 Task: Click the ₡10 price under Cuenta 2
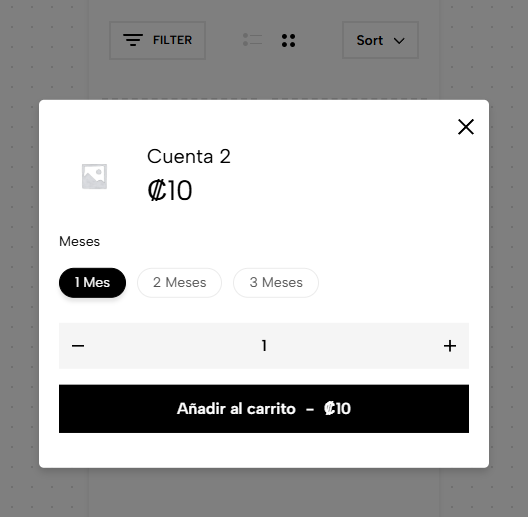[170, 191]
